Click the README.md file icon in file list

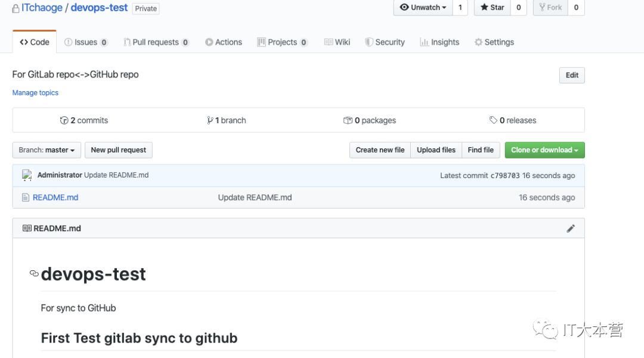tap(26, 197)
